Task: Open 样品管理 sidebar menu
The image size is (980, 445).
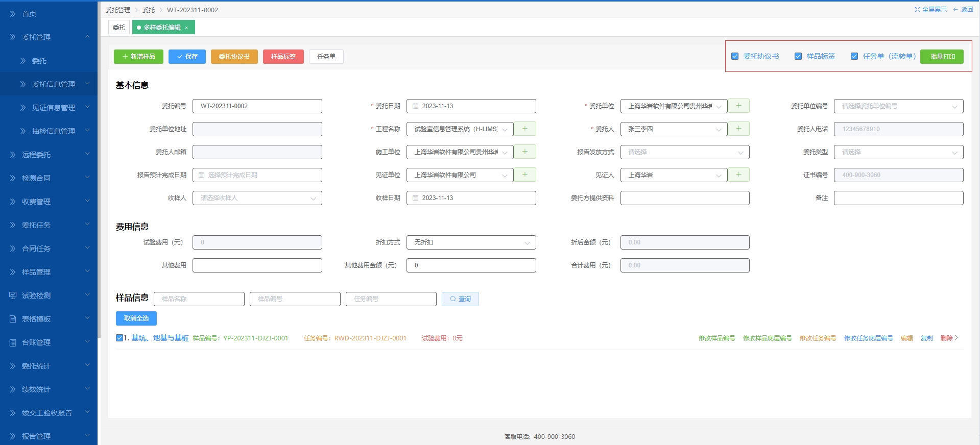Action: (x=49, y=272)
